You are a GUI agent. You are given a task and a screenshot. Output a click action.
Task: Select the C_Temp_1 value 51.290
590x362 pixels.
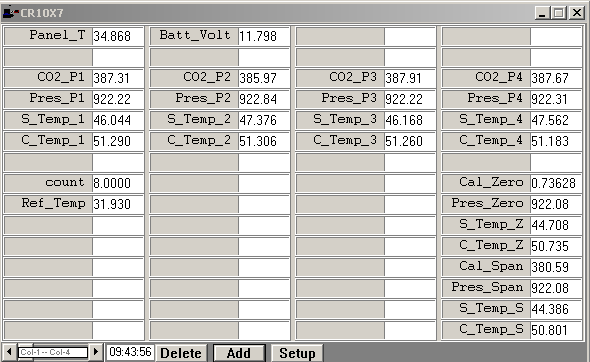point(118,141)
